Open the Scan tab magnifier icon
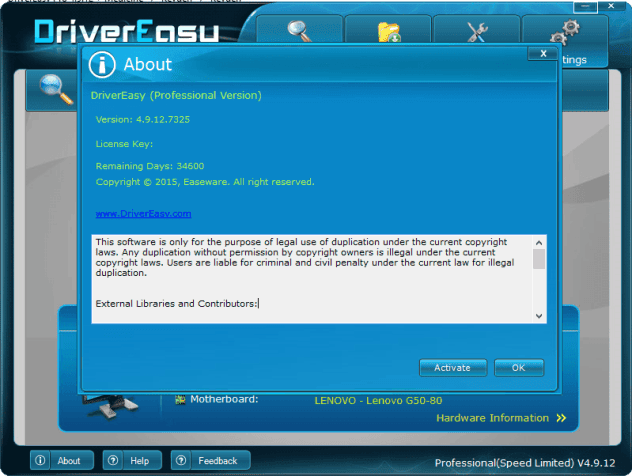 [x=299, y=31]
